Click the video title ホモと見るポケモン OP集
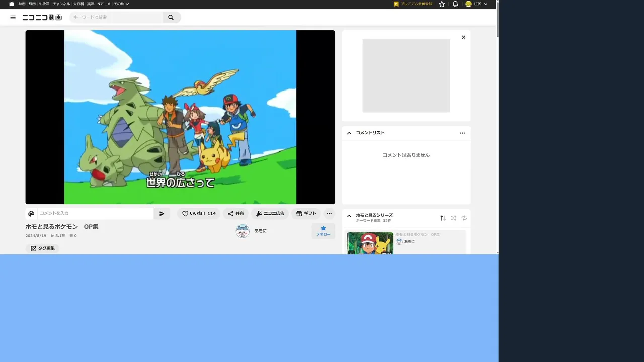The width and height of the screenshot is (644, 362). (62, 226)
